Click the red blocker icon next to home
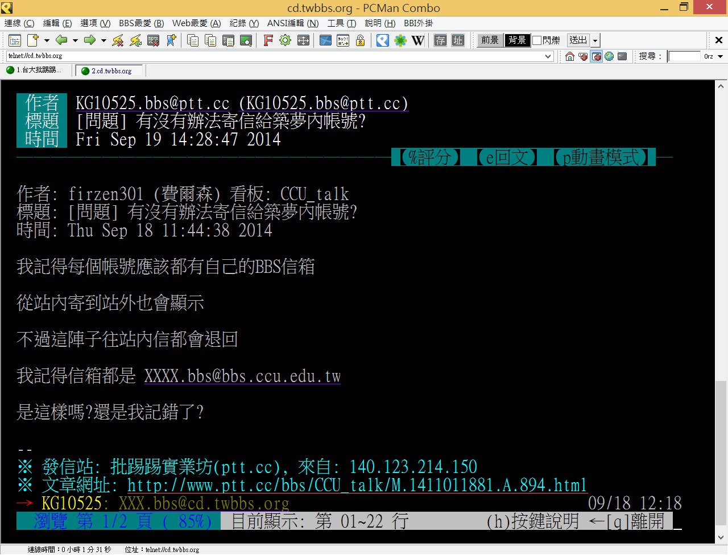 (x=583, y=56)
